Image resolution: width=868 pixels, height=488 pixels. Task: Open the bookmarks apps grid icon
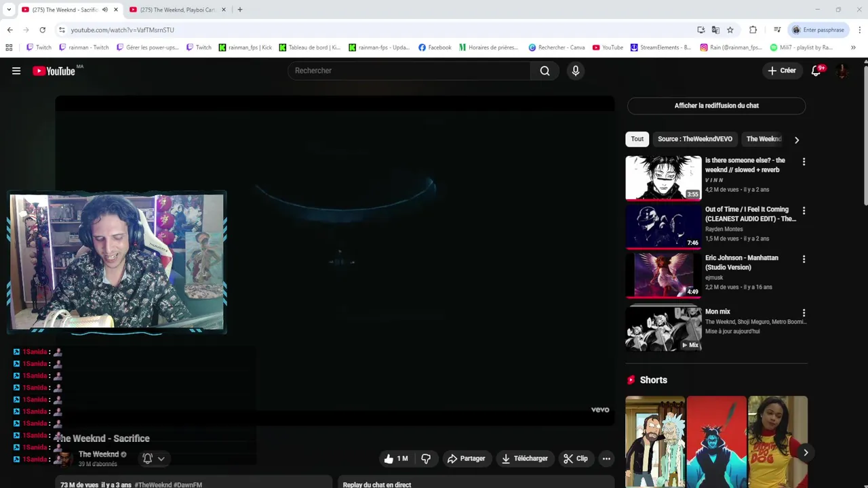pos(9,47)
